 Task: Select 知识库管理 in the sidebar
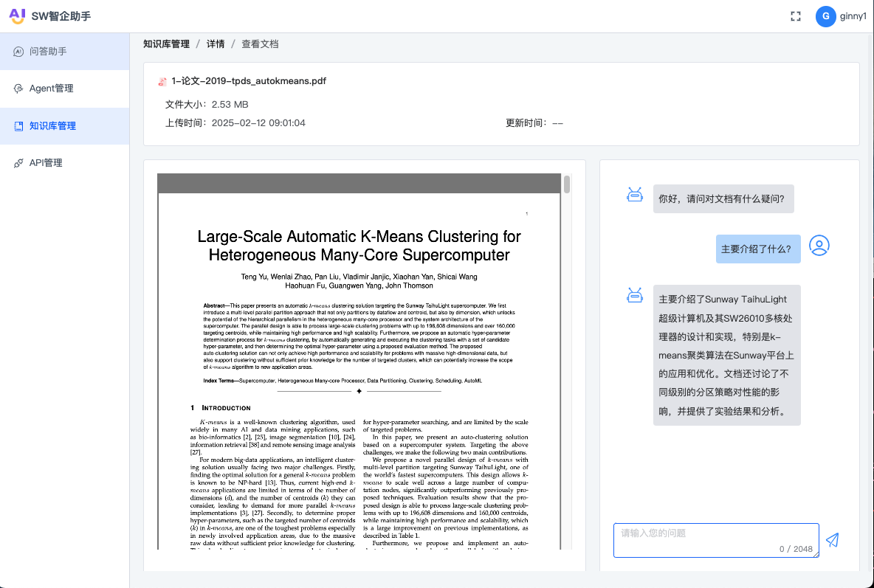coord(52,126)
